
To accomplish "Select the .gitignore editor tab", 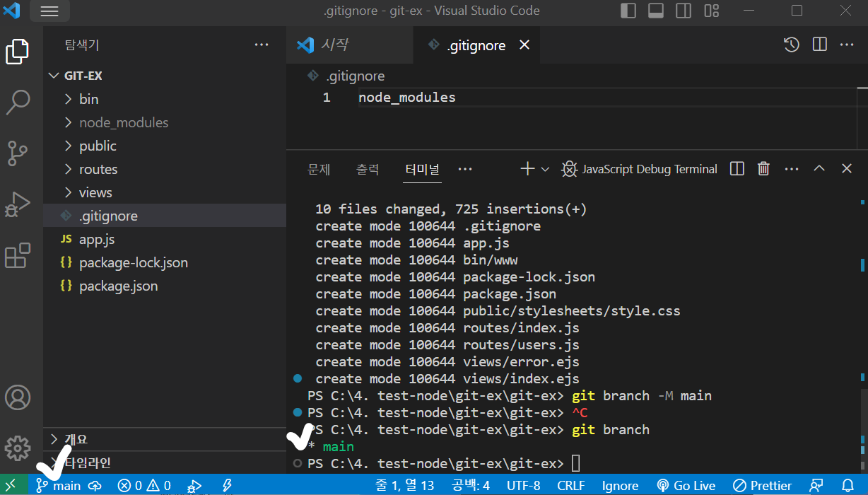I will pos(476,45).
